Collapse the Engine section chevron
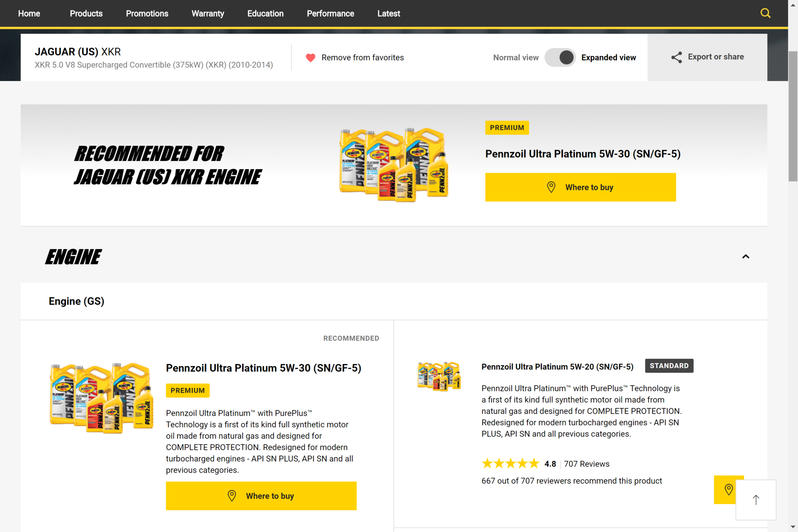This screenshot has height=532, width=798. coord(745,257)
